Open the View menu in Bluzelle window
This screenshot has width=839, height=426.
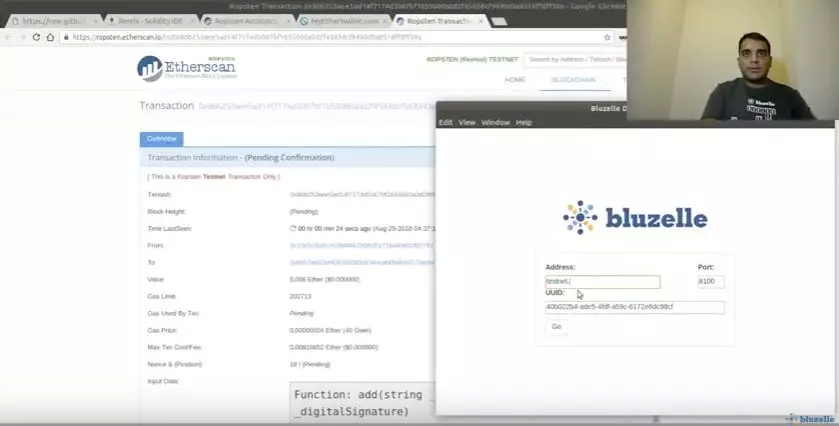pyautogui.click(x=467, y=123)
